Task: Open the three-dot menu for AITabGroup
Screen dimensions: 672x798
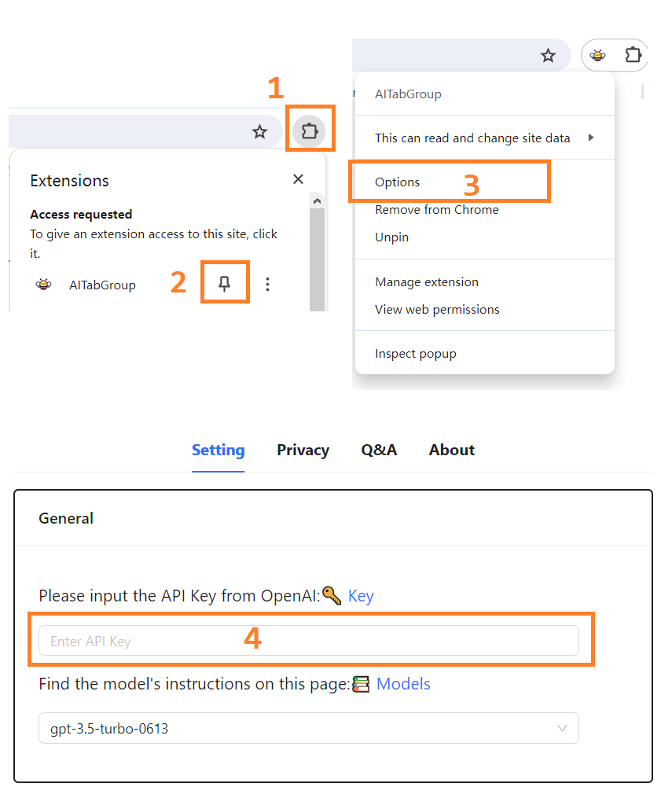Action: (267, 284)
